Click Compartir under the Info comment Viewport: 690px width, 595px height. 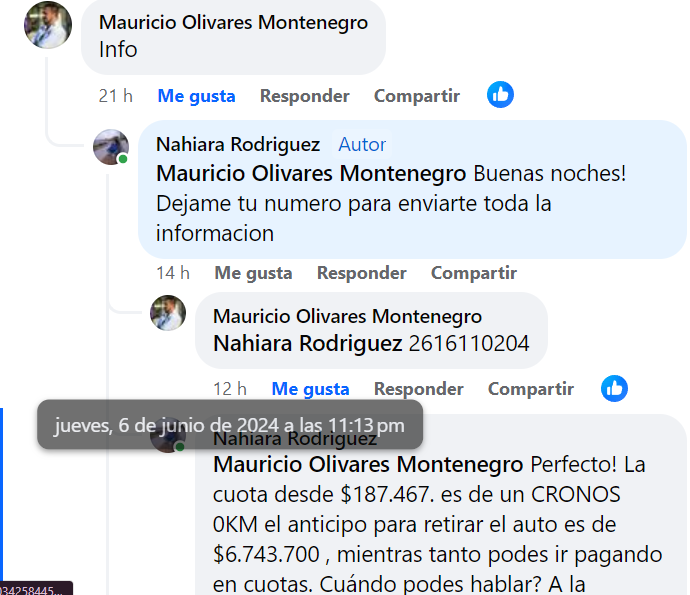(x=417, y=96)
